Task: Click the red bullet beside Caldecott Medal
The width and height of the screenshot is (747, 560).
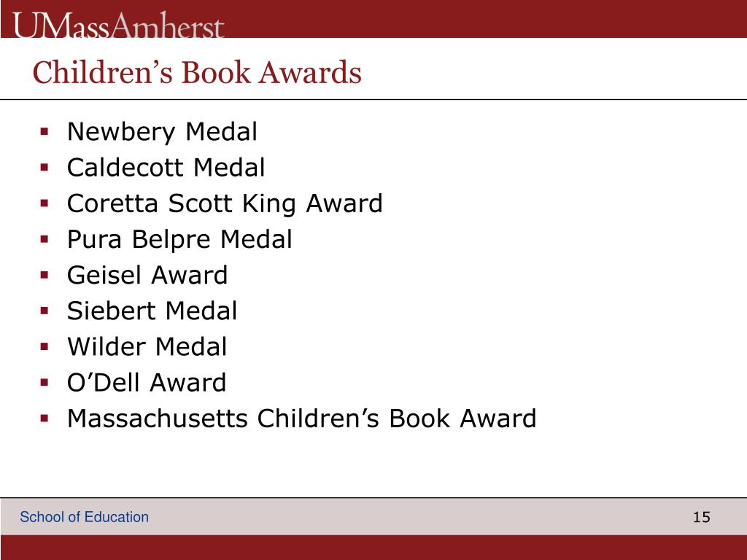Action: point(44,168)
